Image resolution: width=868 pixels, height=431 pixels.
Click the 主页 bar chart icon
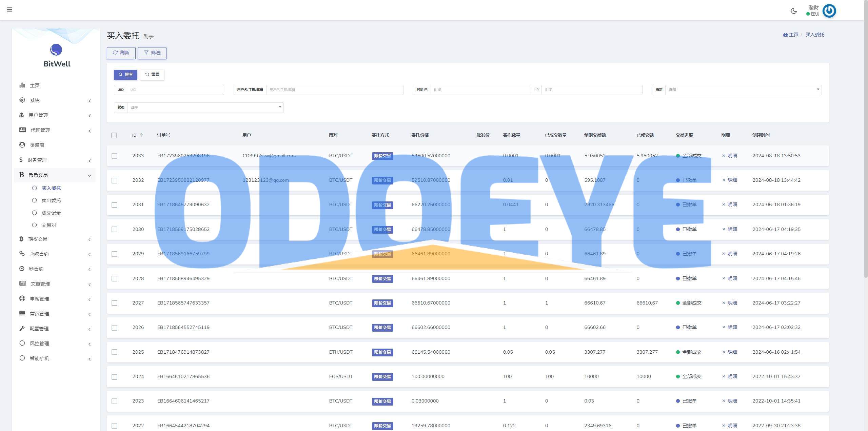point(22,85)
